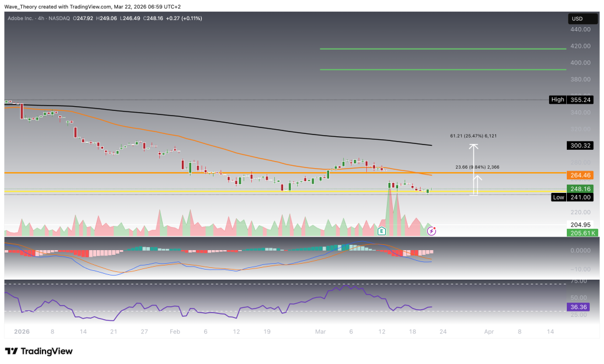Click the Adobe Inc. symbol title
Image resolution: width=604 pixels, height=364 pixels.
click(24, 19)
